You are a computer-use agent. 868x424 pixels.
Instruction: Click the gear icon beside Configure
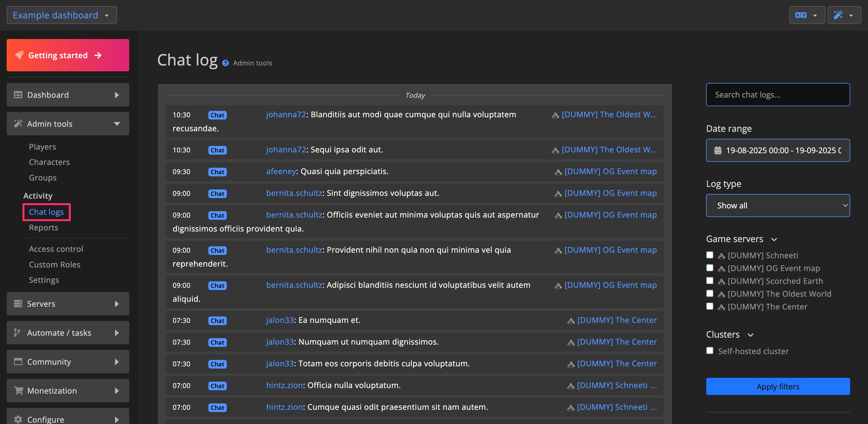tap(18, 419)
